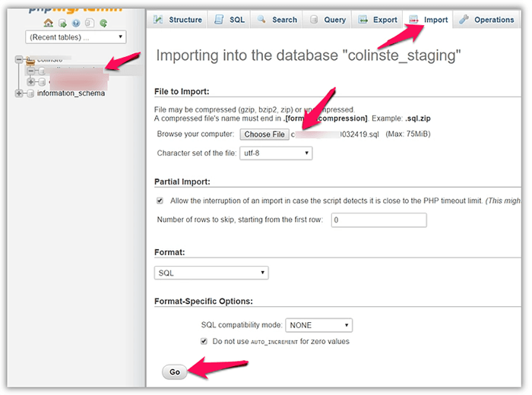Collapse the first blurred database node
Viewport: 532px width, 395px height.
pos(31,71)
